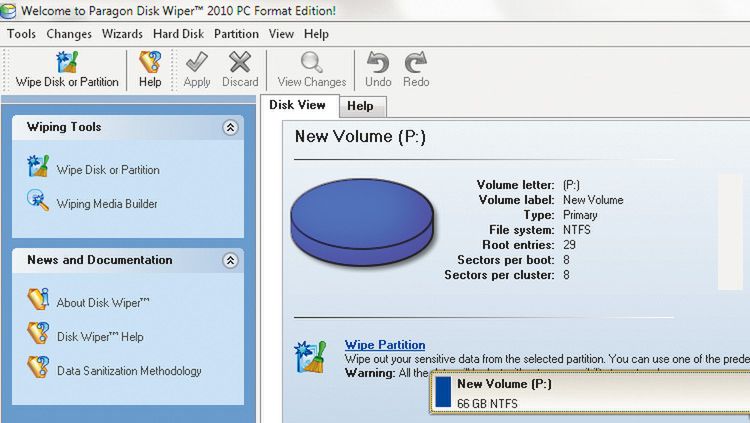Click the application icon in the title bar
This screenshot has height=423, width=750.
(x=8, y=10)
